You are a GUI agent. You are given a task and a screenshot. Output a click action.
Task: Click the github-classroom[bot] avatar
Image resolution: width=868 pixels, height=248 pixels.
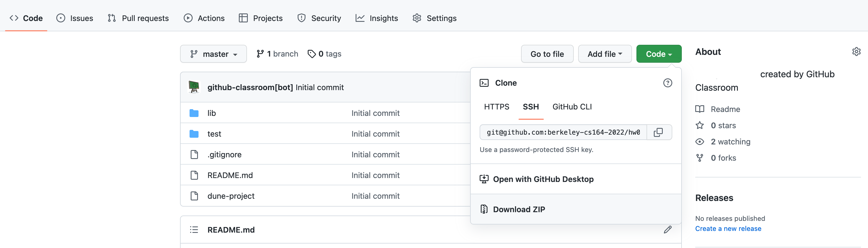pos(194,87)
